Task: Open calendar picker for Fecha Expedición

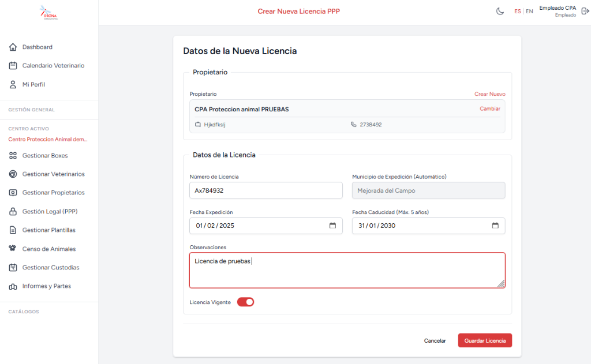Action: pos(332,226)
